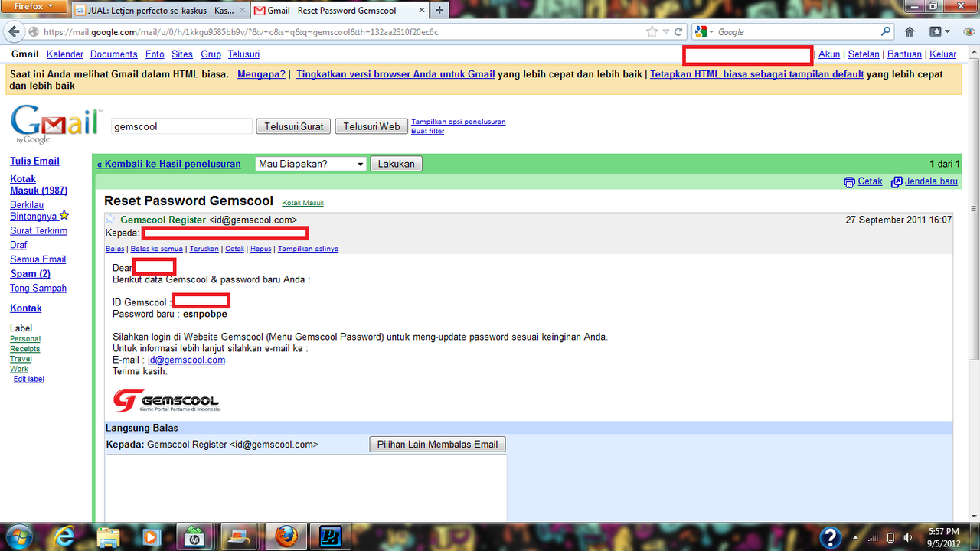The height and width of the screenshot is (551, 980).
Task: Click the network signal tray icon
Action: pyautogui.click(x=872, y=536)
